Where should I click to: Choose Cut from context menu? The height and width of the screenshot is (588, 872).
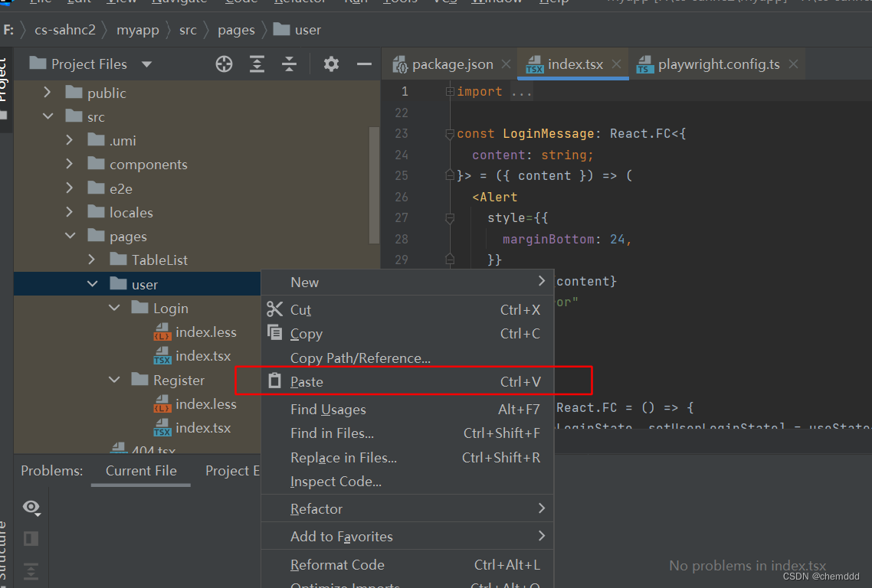point(408,309)
